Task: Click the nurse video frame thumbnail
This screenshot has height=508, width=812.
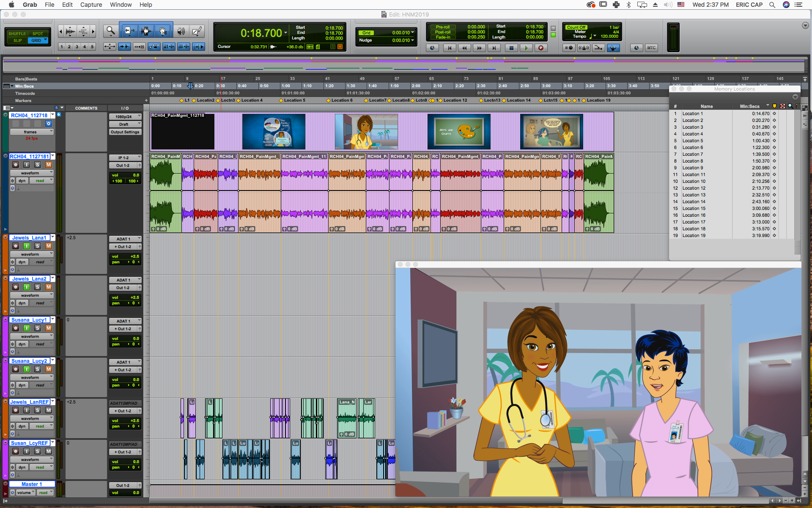Action: click(366, 132)
